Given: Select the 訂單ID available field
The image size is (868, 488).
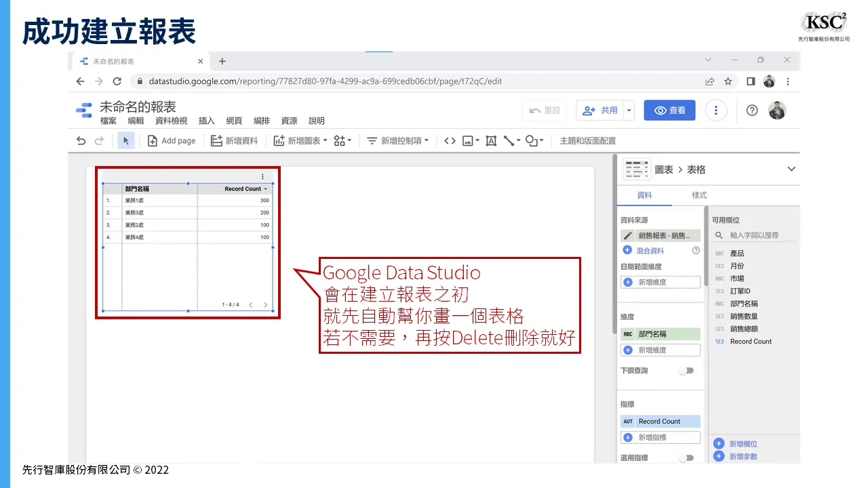Looking at the screenshot, I should click(740, 291).
